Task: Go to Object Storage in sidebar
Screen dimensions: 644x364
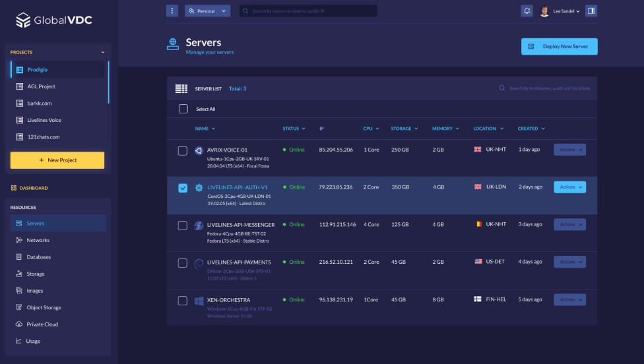Action: pos(44,307)
